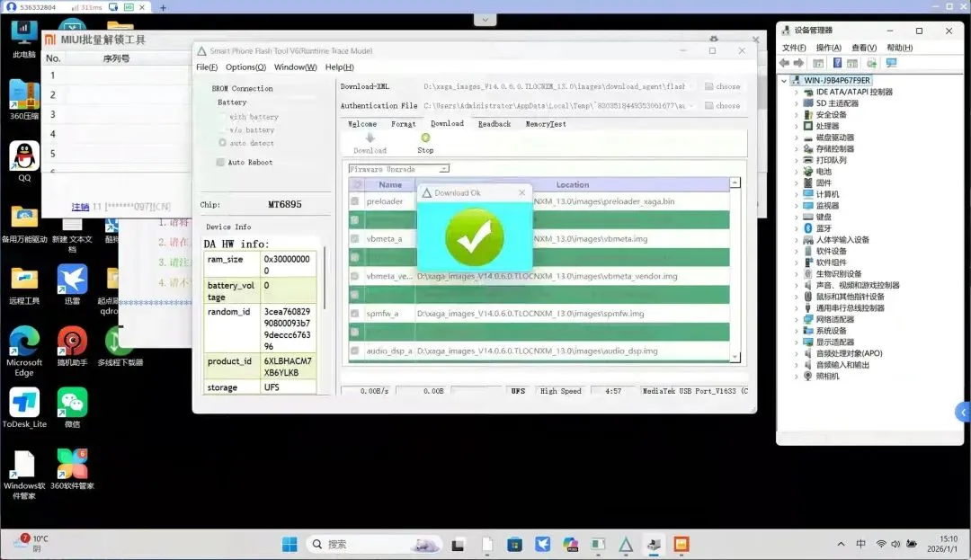971x560 pixels.
Task: Open the 操作(A) menu in Device Manager
Action: tap(829, 48)
